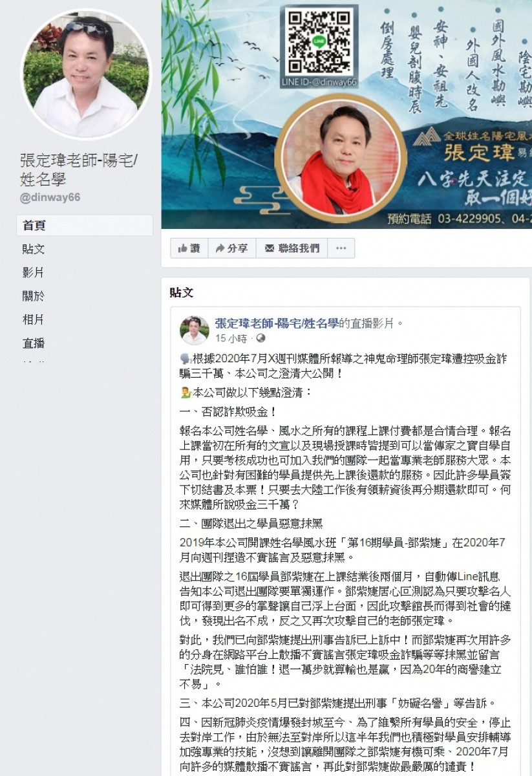Click the @dinway66 page handle
This screenshot has width=532, height=776.
pos(50,197)
